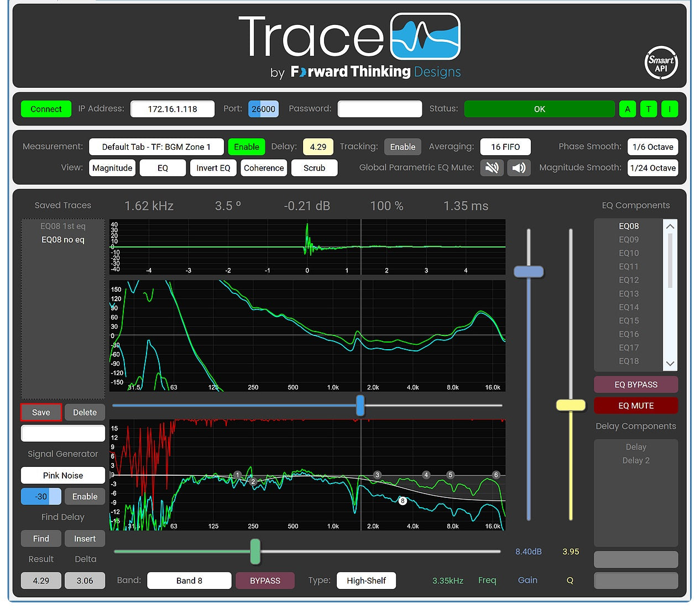
Task: Select EQ band marker 8 on the graph
Action: point(403,501)
